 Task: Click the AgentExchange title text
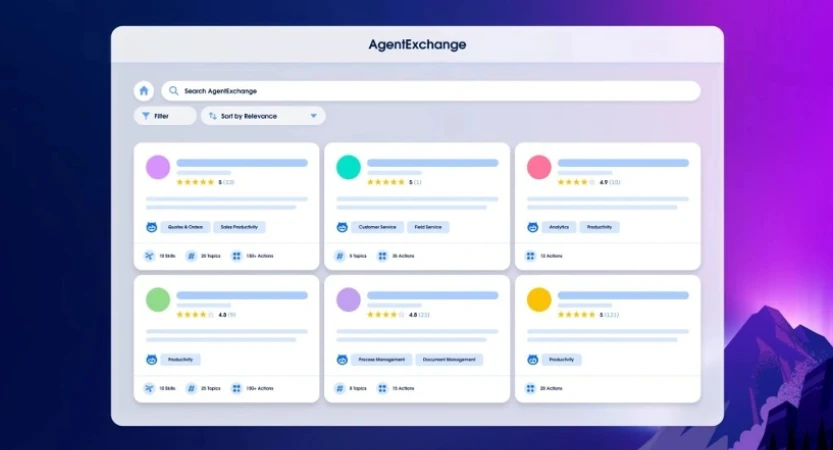click(x=417, y=45)
